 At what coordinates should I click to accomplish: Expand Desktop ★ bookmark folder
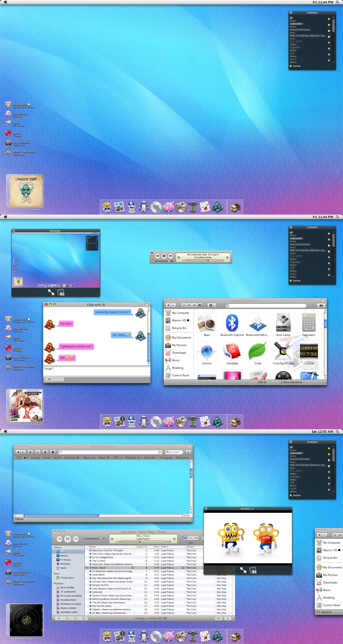point(73,458)
